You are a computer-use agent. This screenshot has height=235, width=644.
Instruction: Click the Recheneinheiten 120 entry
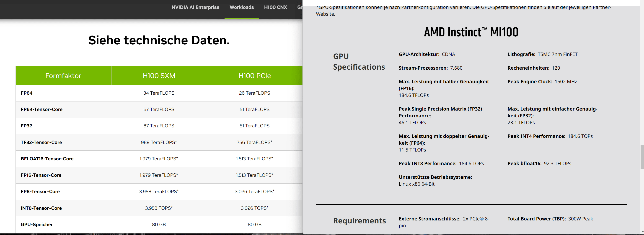click(534, 68)
